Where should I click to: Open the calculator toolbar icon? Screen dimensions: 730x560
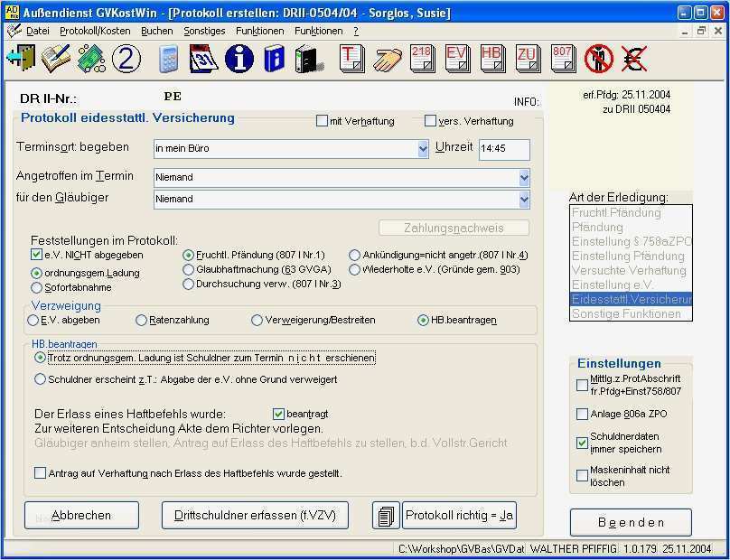pos(169,59)
